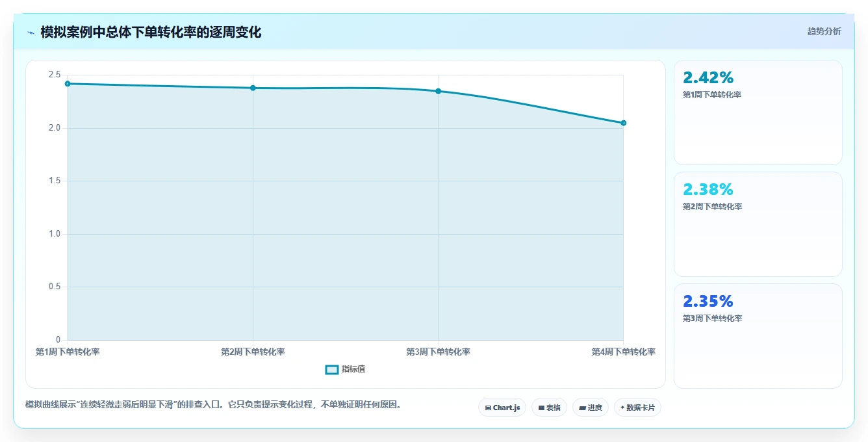Click the lightning icon beside the title

coord(31,32)
